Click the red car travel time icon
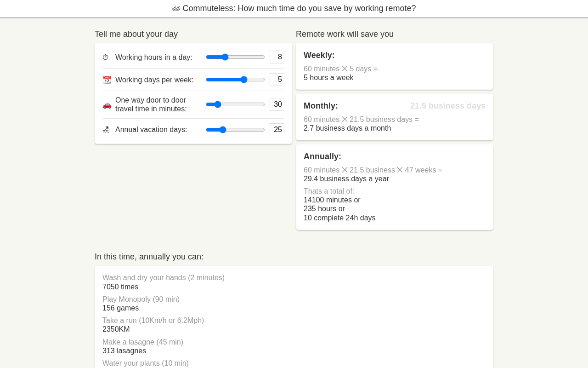Viewport: 588px width, 368px height. (107, 105)
